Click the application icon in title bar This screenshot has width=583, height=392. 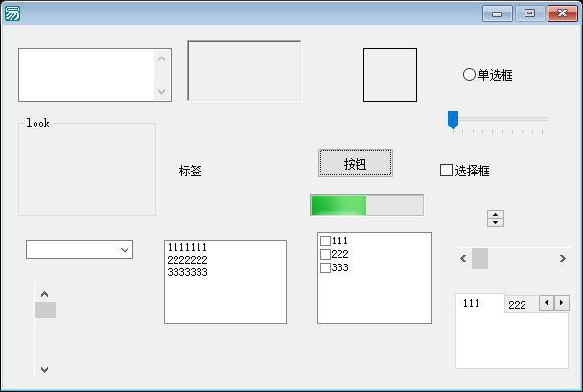coord(12,13)
